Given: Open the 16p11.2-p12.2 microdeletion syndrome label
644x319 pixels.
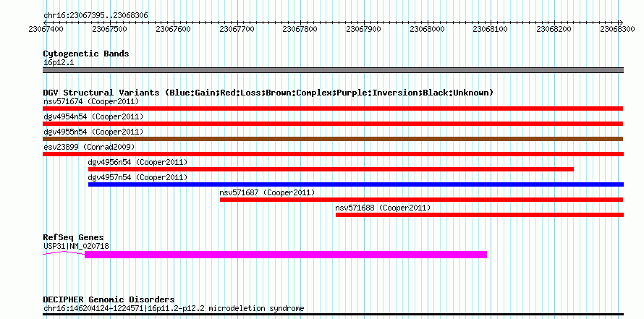Looking at the screenshot, I should point(174,308).
